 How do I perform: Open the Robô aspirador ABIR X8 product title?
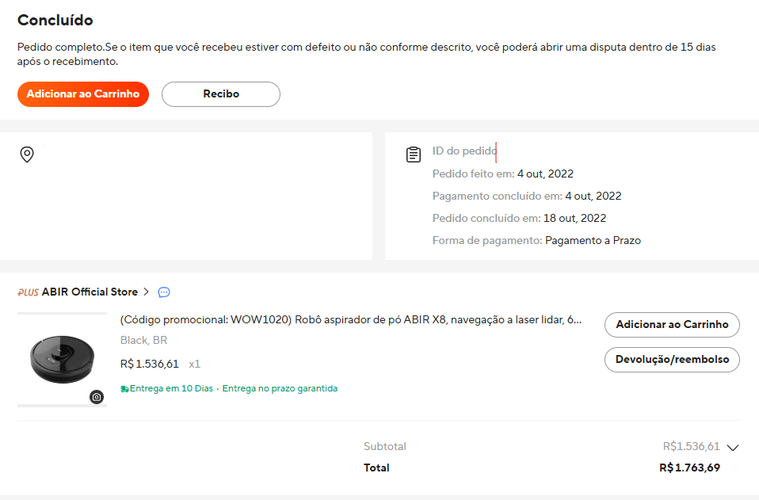[350, 321]
